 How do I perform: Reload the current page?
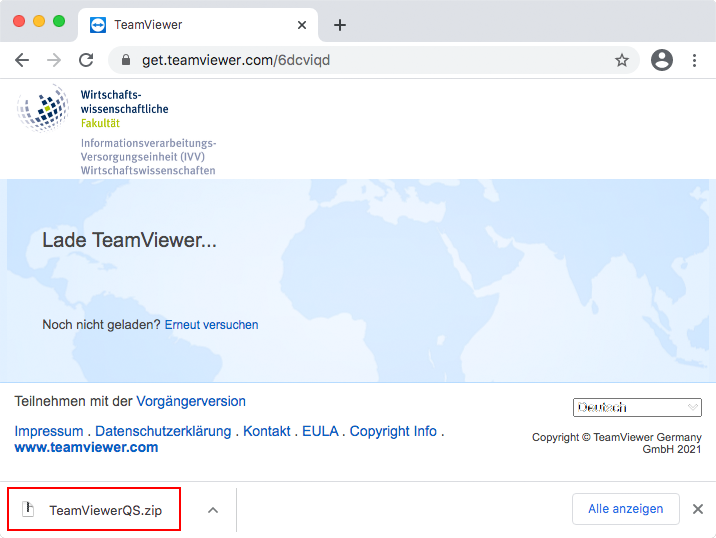click(x=86, y=60)
